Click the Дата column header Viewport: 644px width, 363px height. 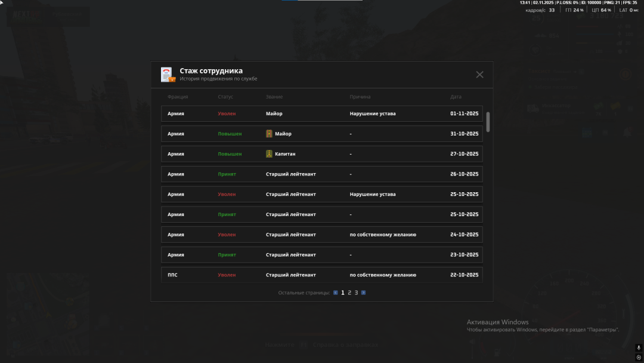(456, 97)
